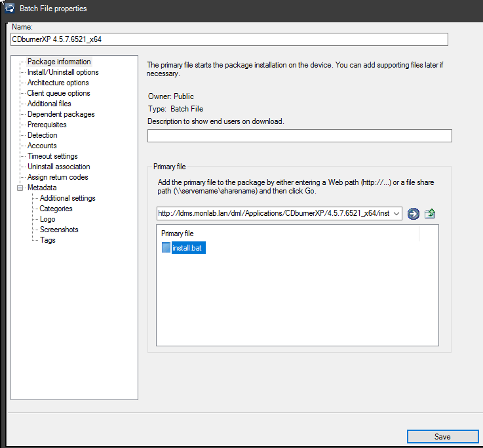Go to Client queue options
Screen dimensions: 483x448
[58, 93]
